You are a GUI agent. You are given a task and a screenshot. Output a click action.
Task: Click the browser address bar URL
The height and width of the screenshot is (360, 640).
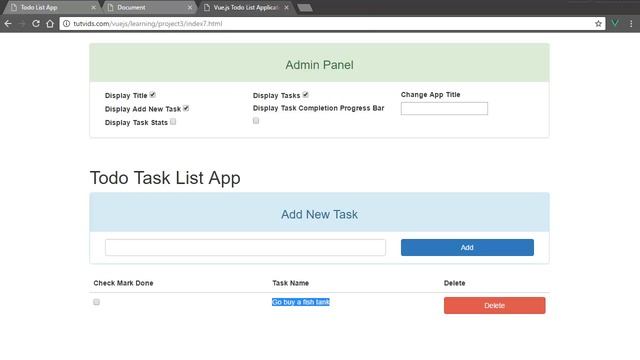148,24
